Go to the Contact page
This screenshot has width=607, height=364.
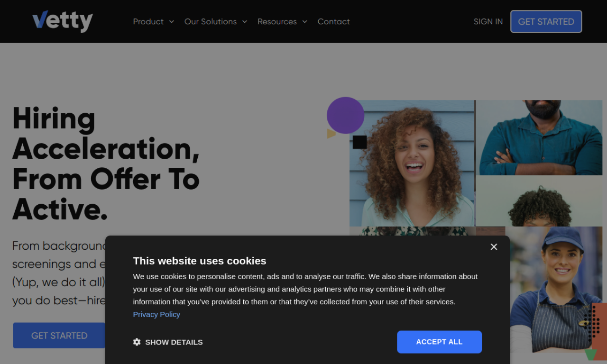point(333,22)
